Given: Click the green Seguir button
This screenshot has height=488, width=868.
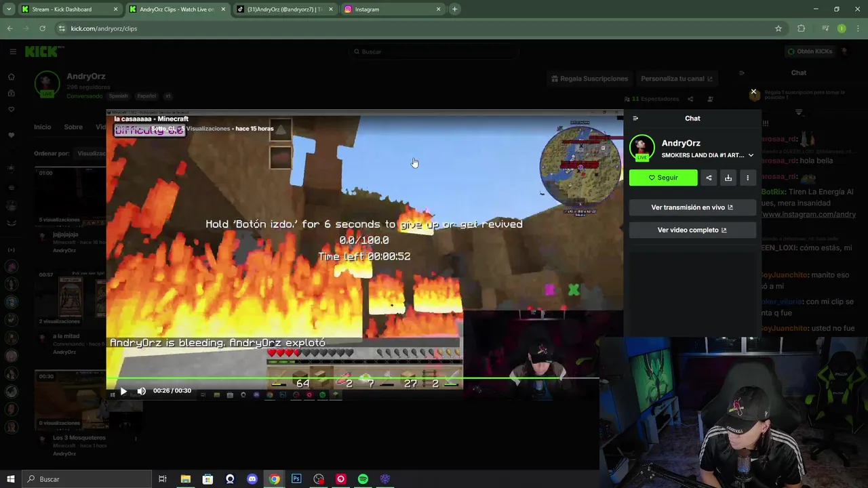Looking at the screenshot, I should pos(663,178).
